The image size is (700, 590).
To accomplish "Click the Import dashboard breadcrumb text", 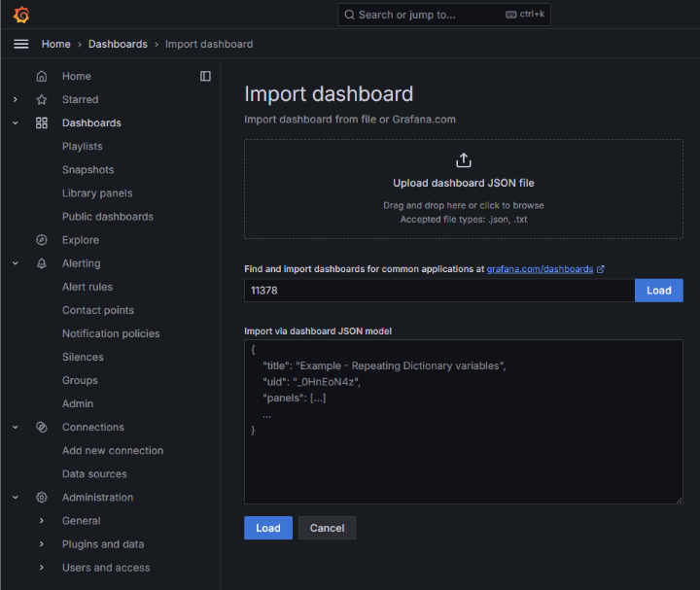I will tap(209, 44).
